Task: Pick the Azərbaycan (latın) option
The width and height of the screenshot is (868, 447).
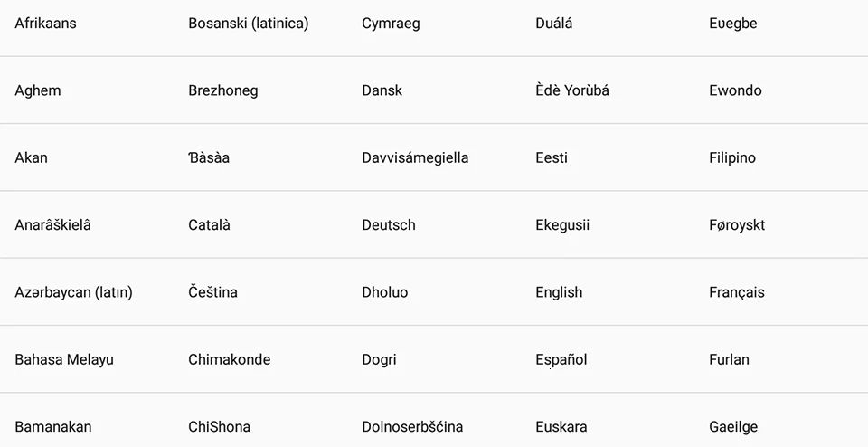Action: click(x=73, y=292)
